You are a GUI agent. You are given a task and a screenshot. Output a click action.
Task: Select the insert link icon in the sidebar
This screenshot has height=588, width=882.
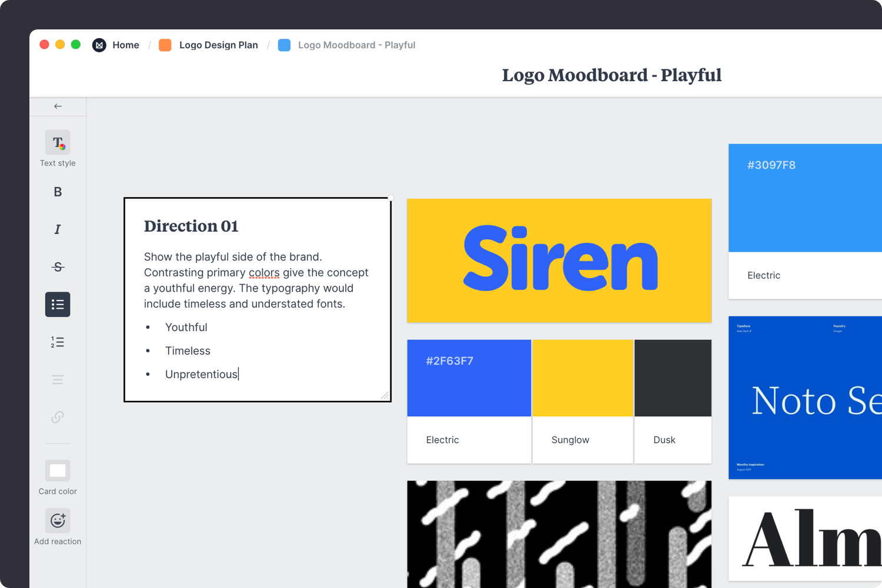pos(57,417)
